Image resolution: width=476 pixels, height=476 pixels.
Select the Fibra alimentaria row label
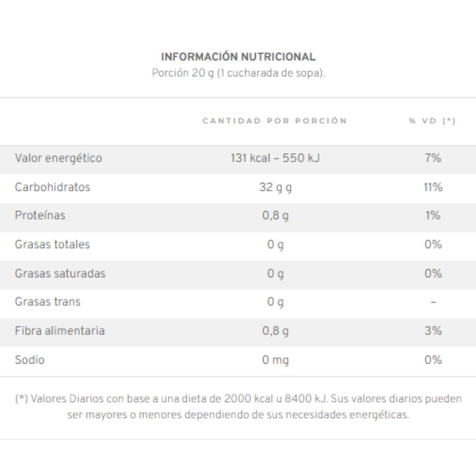coord(60,331)
